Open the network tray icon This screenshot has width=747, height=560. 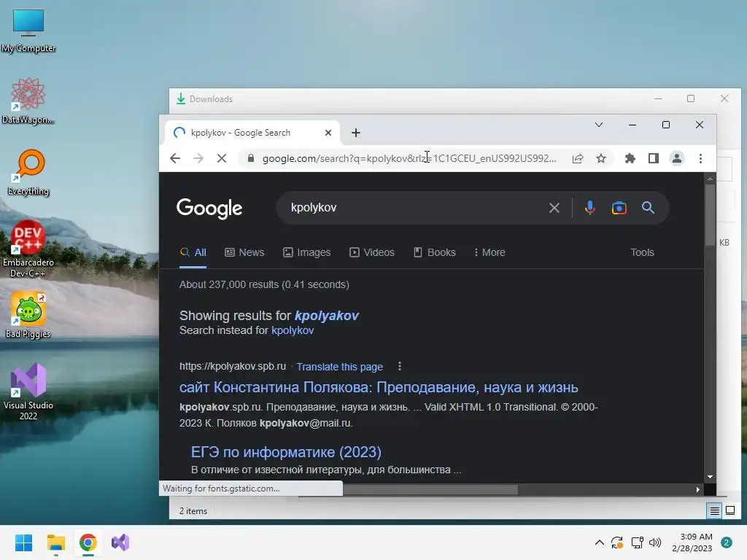coord(637,542)
